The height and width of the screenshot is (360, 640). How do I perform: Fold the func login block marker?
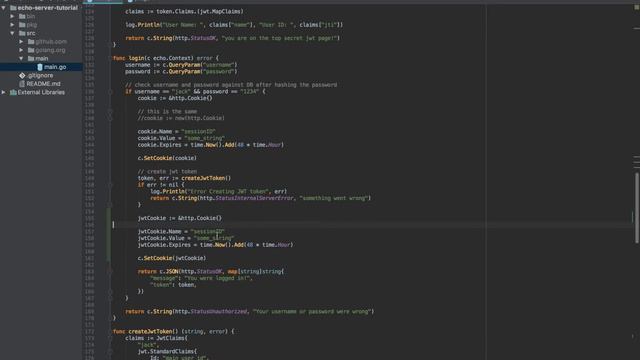[110, 58]
